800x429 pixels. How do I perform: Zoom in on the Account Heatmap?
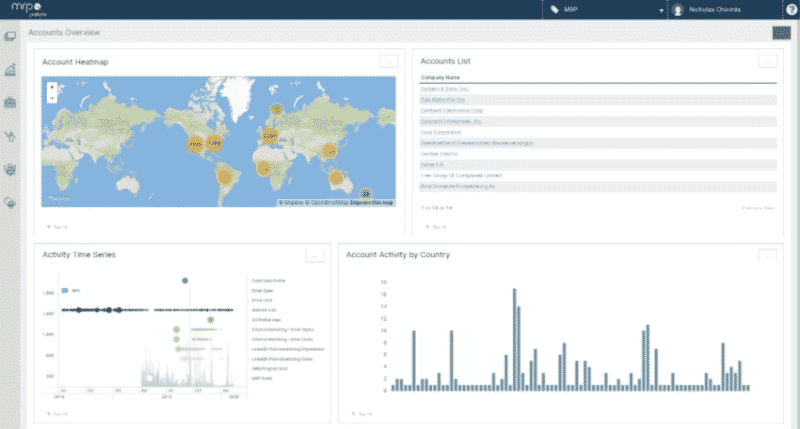[x=51, y=87]
